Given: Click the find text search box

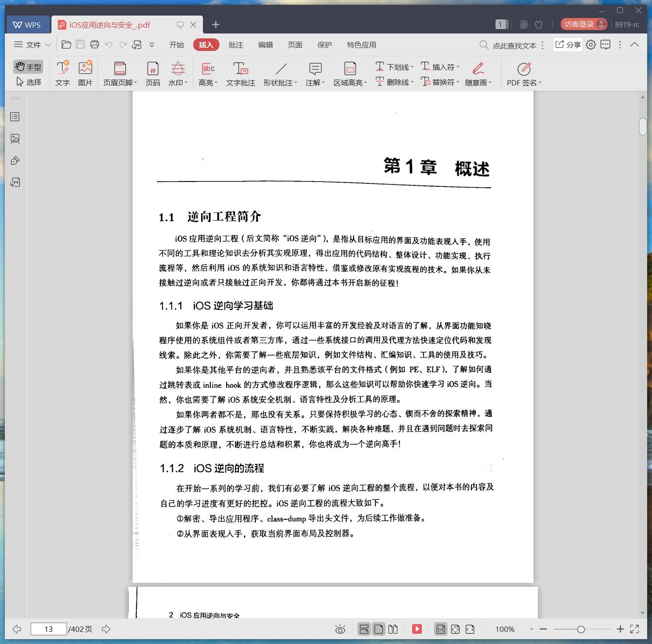Looking at the screenshot, I should 509,45.
